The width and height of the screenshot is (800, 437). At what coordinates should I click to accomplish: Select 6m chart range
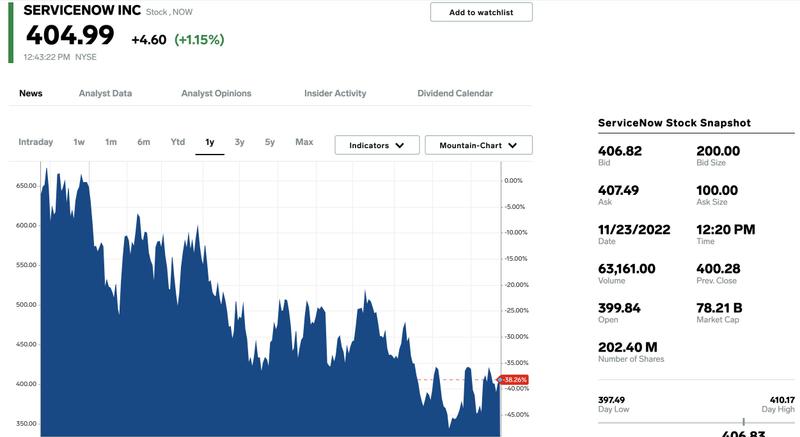coord(143,142)
